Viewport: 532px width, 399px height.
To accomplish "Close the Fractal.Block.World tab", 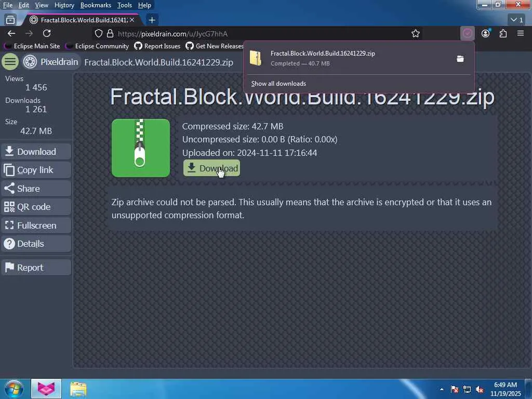I will (x=132, y=20).
